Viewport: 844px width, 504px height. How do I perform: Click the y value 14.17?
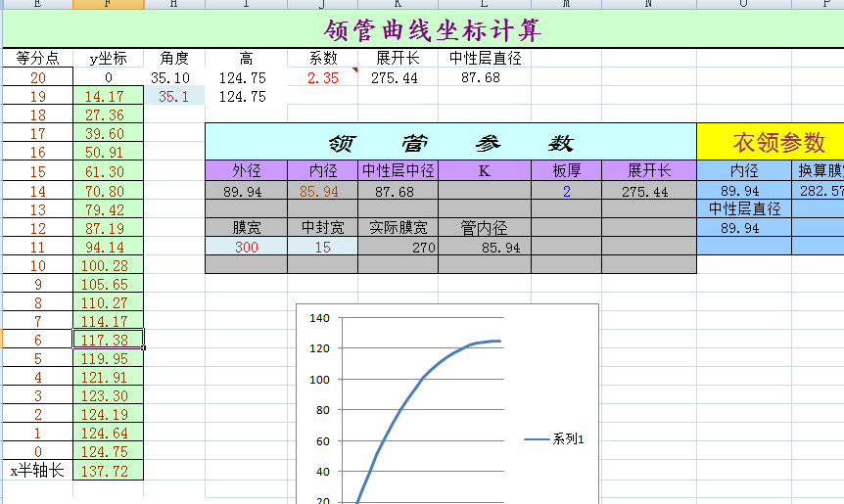[x=108, y=96]
